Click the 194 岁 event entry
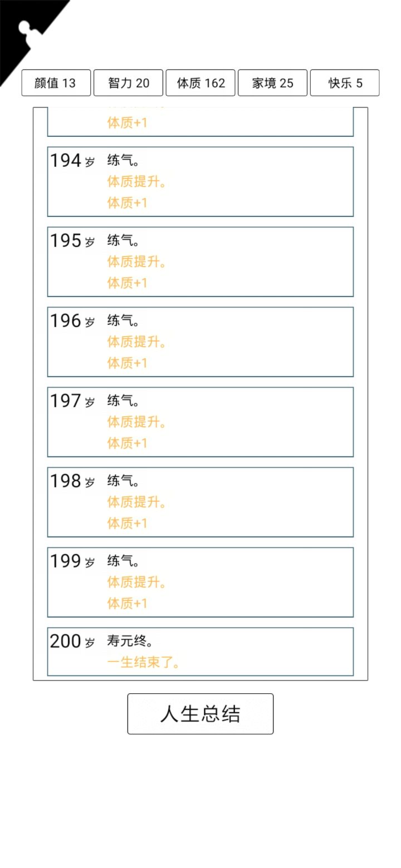 200,181
